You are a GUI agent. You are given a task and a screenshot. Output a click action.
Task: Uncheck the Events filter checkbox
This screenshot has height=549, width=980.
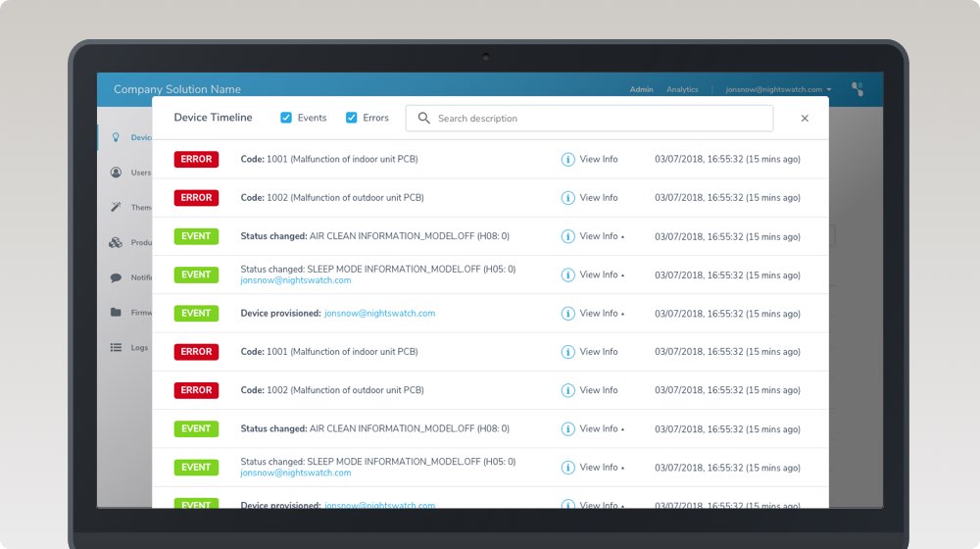pyautogui.click(x=286, y=118)
